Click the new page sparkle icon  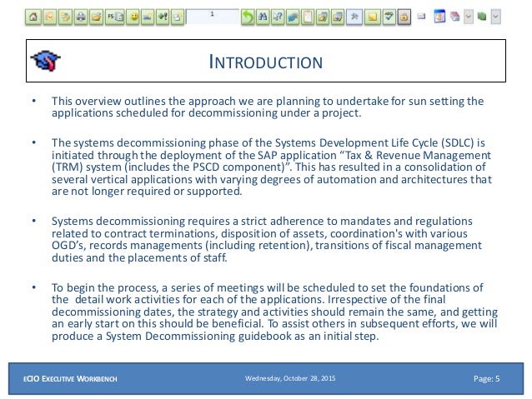point(178,17)
